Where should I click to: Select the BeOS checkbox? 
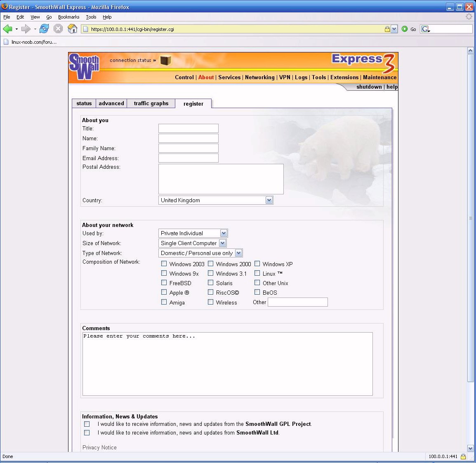pos(257,292)
